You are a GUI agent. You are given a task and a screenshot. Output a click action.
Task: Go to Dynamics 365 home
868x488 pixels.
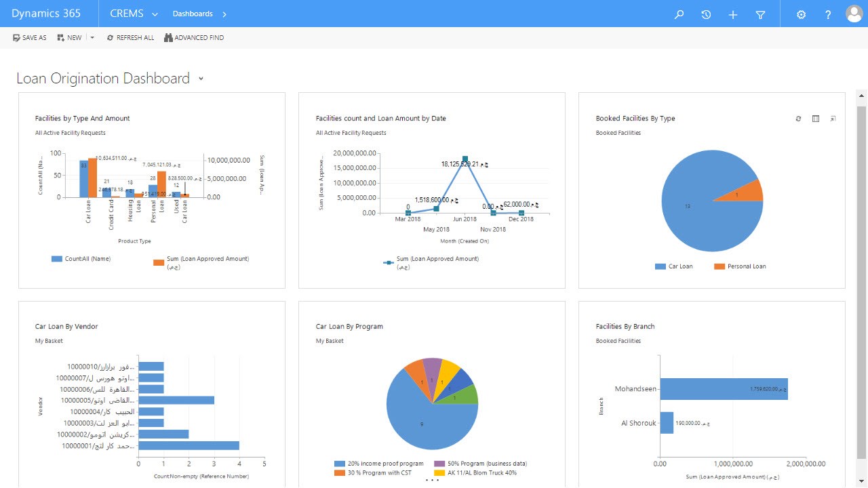[46, 14]
